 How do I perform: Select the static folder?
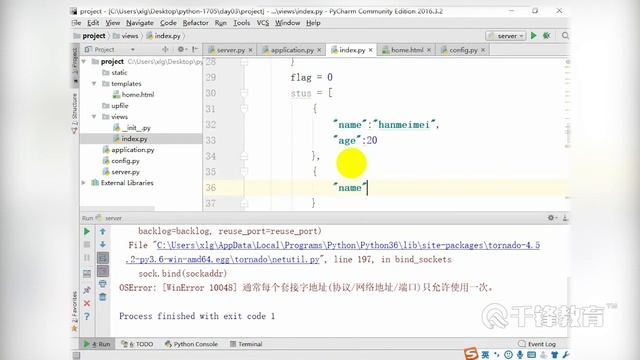click(x=115, y=73)
